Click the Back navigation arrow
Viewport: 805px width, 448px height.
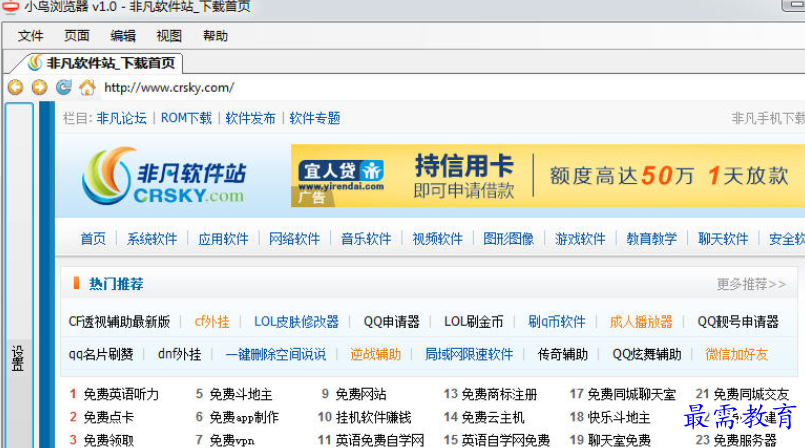coord(16,87)
